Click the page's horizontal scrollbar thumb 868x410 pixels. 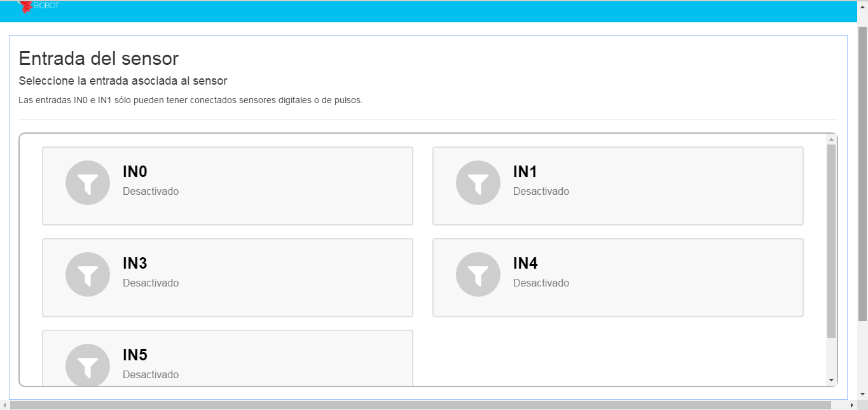tap(420, 406)
